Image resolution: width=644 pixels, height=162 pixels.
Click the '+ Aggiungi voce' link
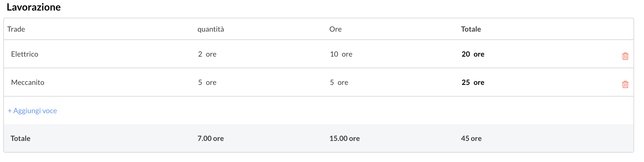(32, 111)
